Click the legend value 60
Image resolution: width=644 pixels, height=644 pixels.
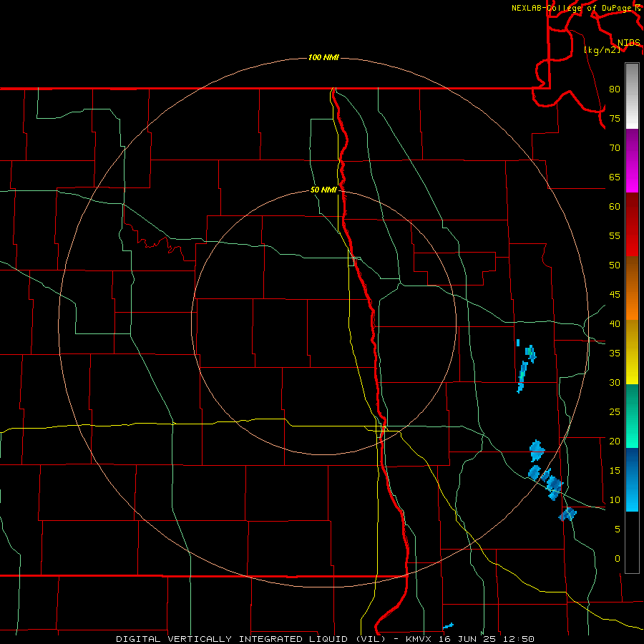[x=615, y=207]
